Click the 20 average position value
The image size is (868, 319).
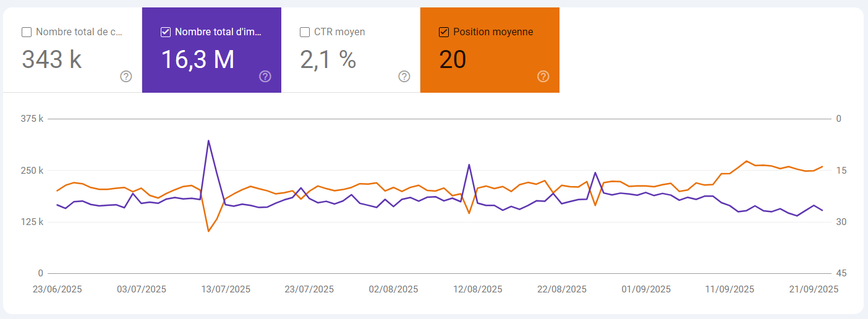tap(453, 59)
